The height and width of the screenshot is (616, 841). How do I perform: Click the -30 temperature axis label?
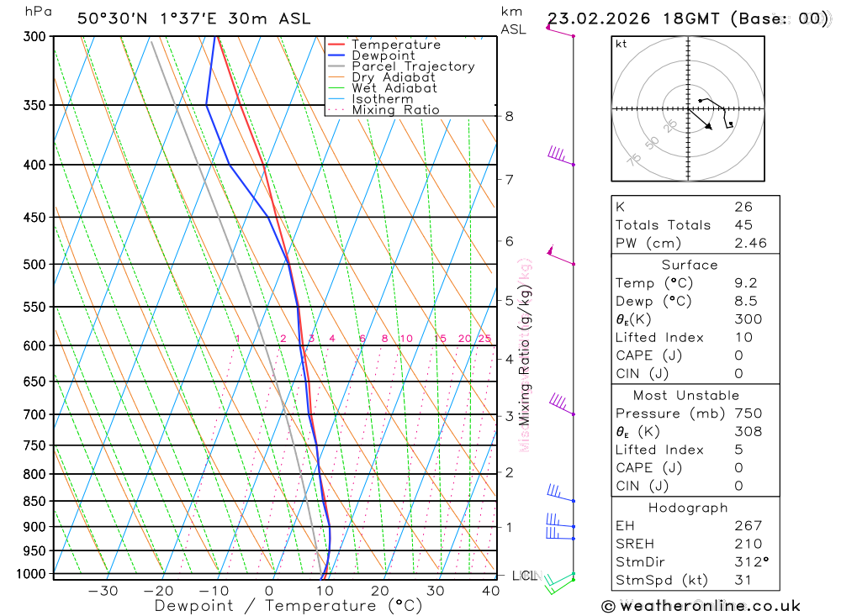(103, 591)
